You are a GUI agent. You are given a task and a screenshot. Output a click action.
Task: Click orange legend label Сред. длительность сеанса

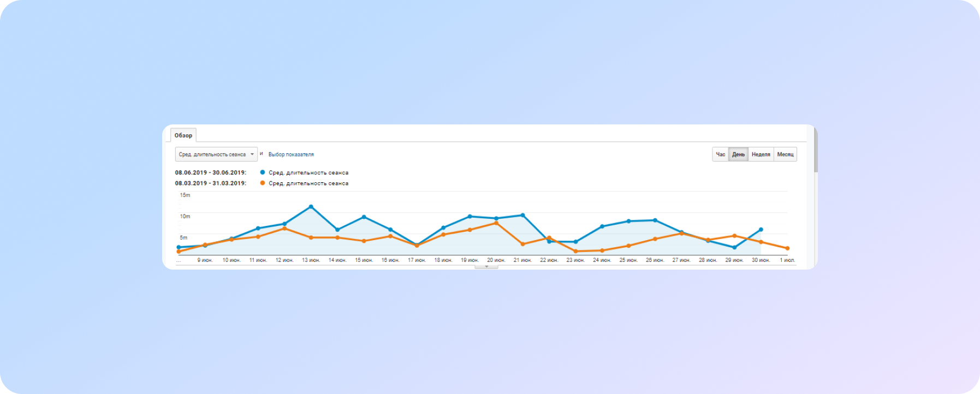tap(308, 183)
